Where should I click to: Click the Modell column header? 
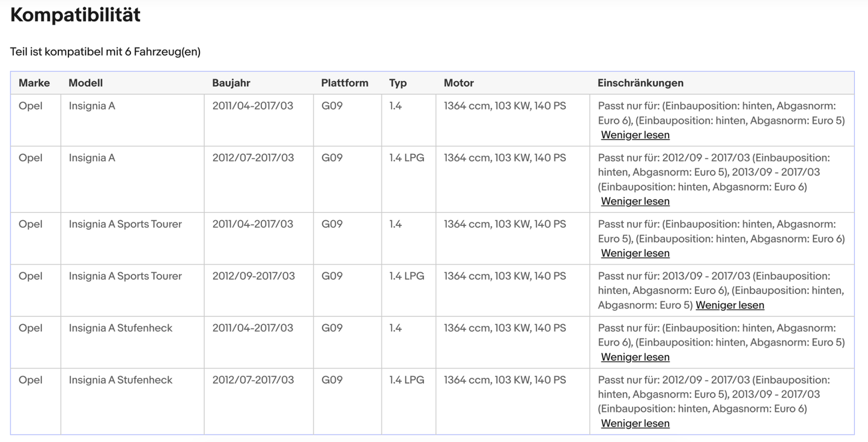(x=86, y=83)
